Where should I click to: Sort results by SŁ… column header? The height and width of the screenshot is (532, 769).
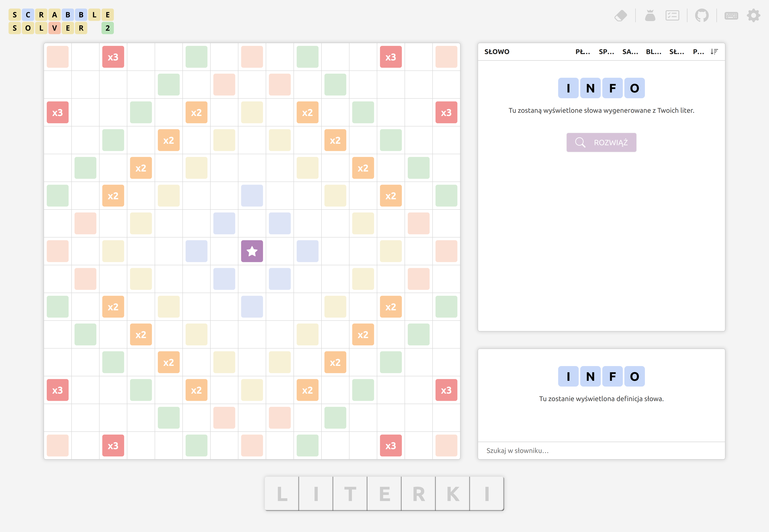(676, 52)
